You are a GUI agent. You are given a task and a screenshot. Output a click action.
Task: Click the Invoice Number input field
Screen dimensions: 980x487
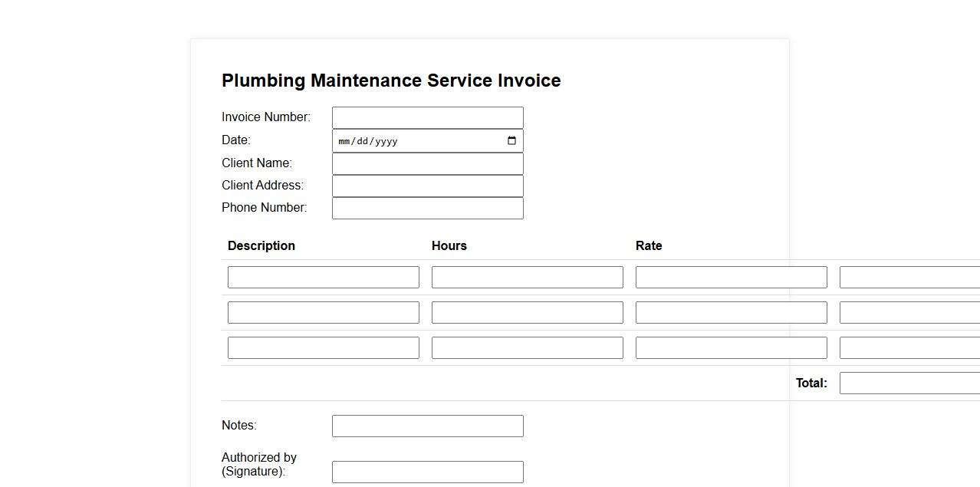(x=427, y=118)
